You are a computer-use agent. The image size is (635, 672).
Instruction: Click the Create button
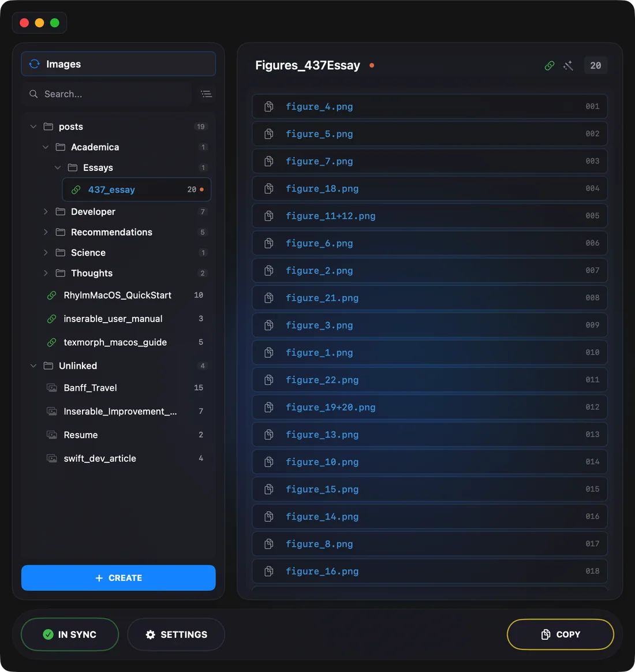click(118, 578)
